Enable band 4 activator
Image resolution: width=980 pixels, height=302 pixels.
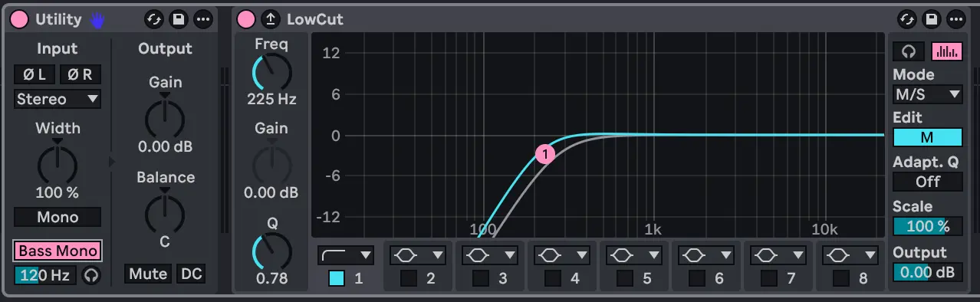552,278
